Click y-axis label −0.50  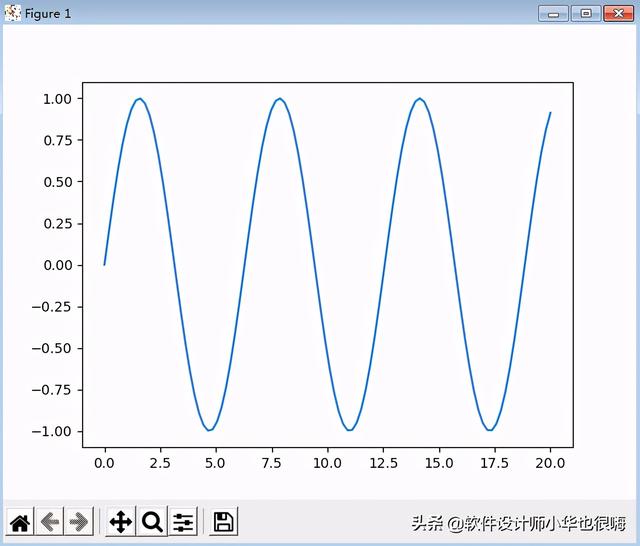click(x=52, y=348)
